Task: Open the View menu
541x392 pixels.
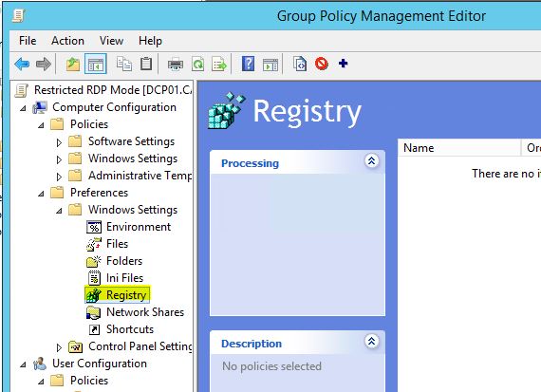Action: coord(111,41)
